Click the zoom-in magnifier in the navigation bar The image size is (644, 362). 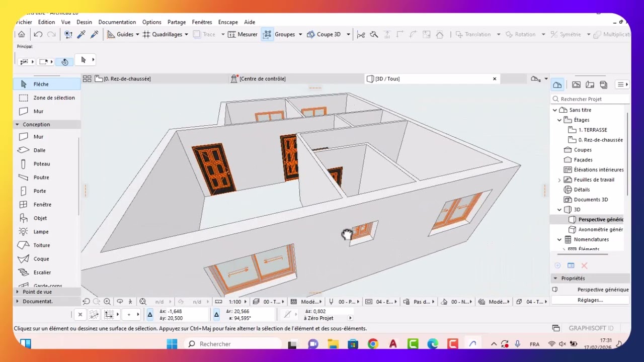[107, 302]
